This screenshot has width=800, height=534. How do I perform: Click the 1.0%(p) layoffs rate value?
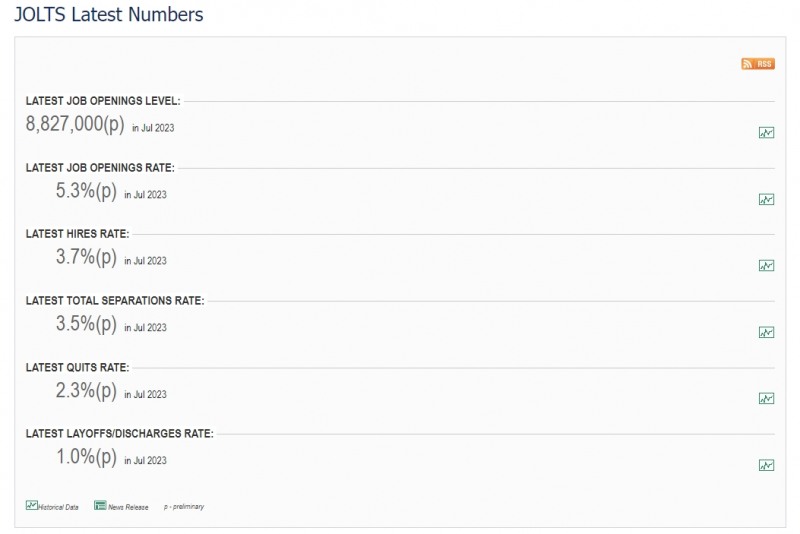tap(86, 456)
